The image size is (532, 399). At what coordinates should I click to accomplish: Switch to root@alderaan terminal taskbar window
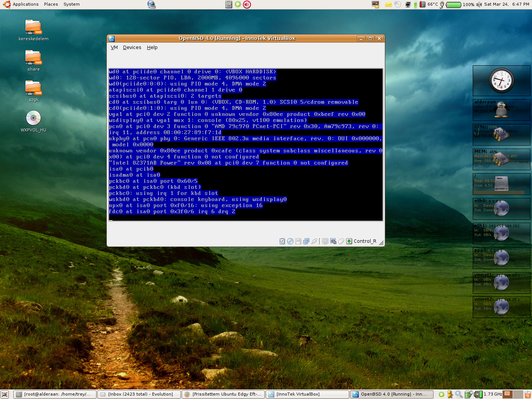(x=55, y=394)
